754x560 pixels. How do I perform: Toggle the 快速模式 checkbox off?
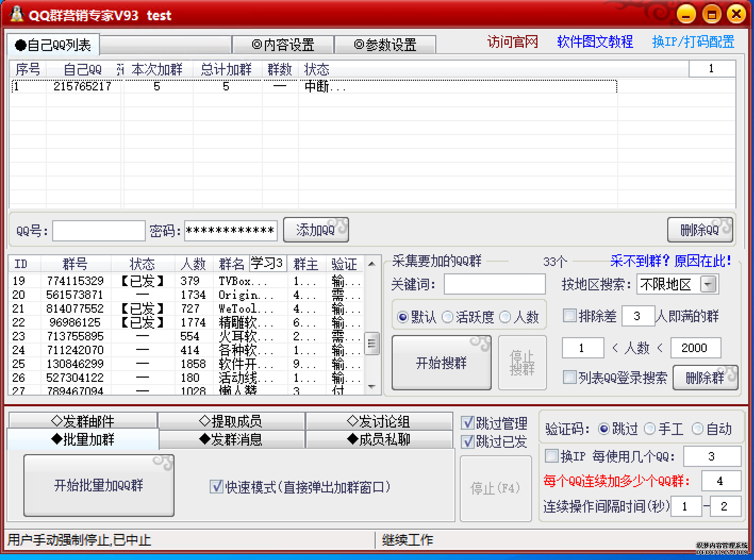tap(216, 486)
